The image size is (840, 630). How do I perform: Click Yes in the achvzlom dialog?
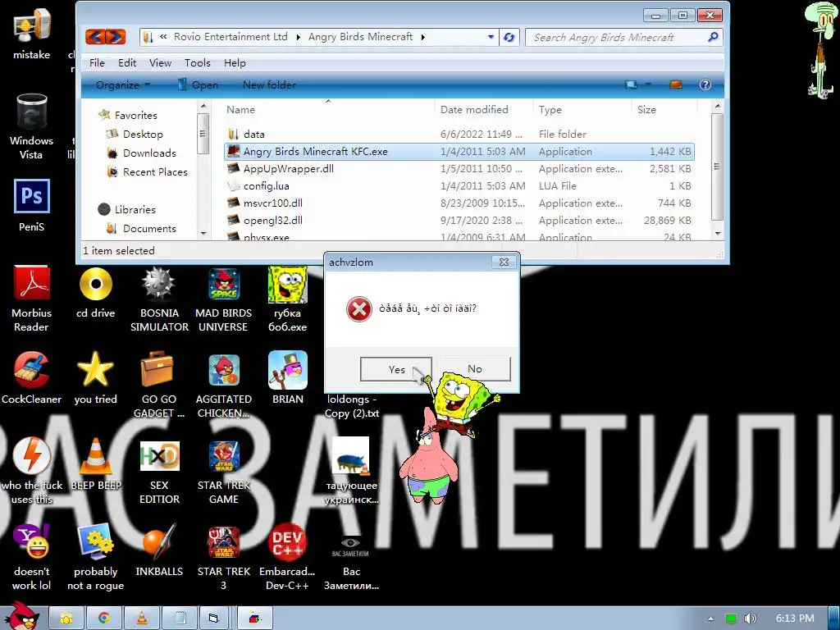(x=396, y=369)
